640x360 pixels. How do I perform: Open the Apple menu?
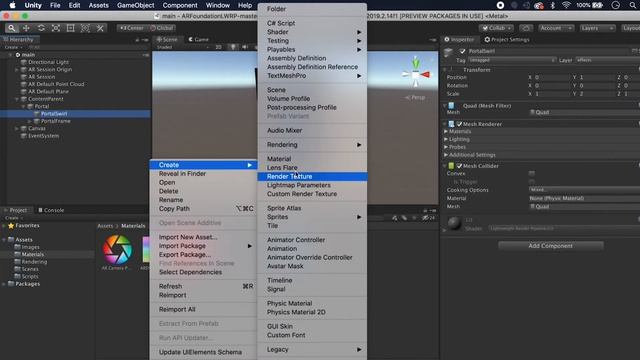(x=13, y=5)
